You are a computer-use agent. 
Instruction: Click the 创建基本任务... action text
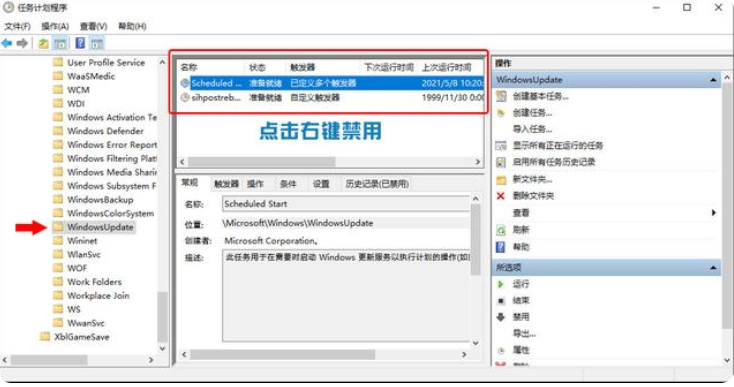(x=541, y=96)
